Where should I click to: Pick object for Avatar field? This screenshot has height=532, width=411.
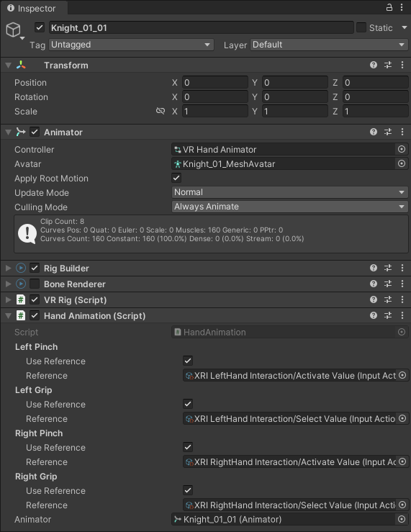[x=402, y=163]
